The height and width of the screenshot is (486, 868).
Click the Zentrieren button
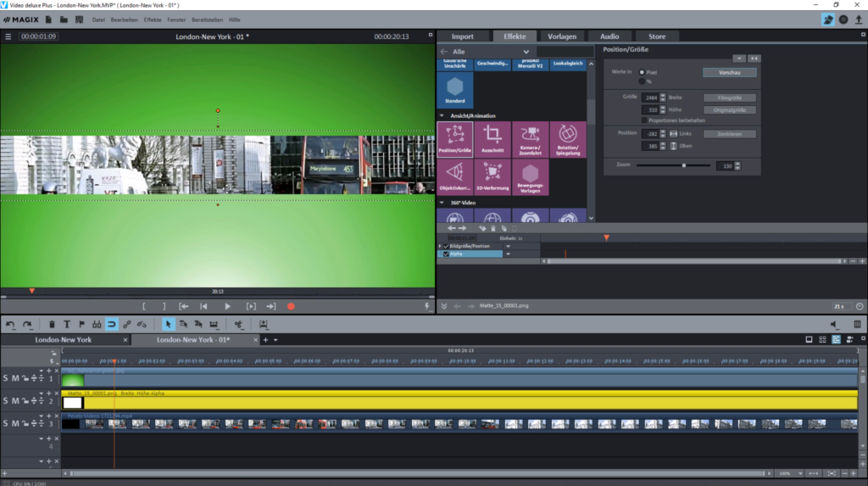coord(730,134)
